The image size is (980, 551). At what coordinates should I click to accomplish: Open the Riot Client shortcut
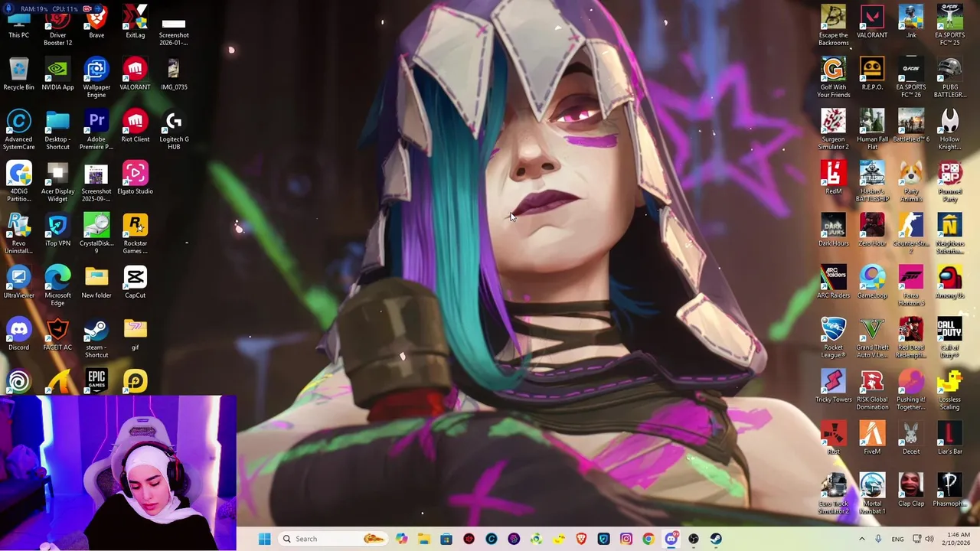[135, 127]
